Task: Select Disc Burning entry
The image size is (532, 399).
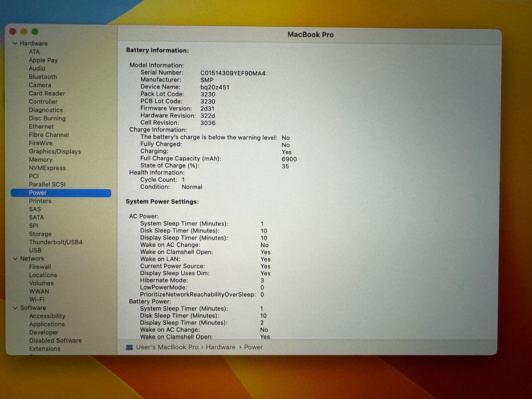Action: pos(47,118)
